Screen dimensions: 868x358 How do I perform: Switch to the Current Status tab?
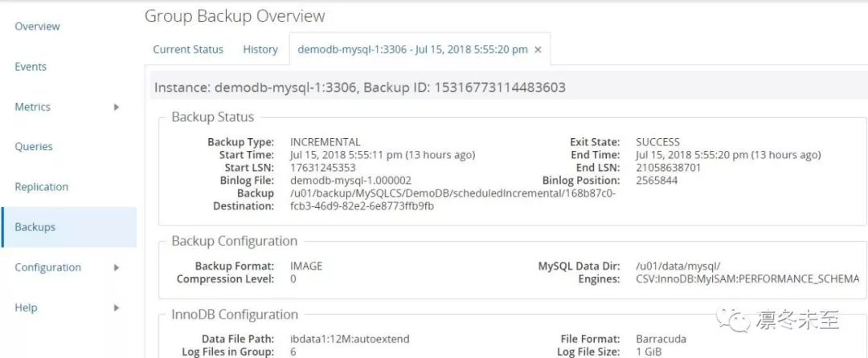click(x=188, y=50)
